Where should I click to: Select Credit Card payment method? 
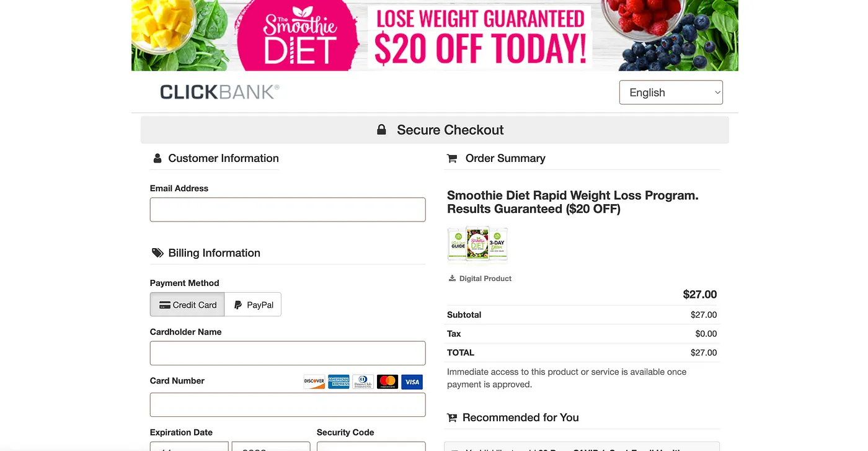point(187,305)
